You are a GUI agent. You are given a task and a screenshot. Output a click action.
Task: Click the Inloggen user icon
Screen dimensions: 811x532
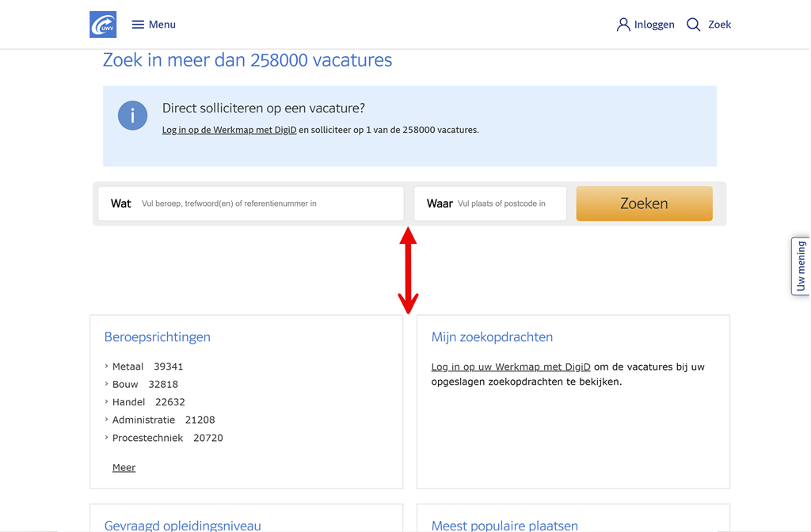click(x=623, y=25)
